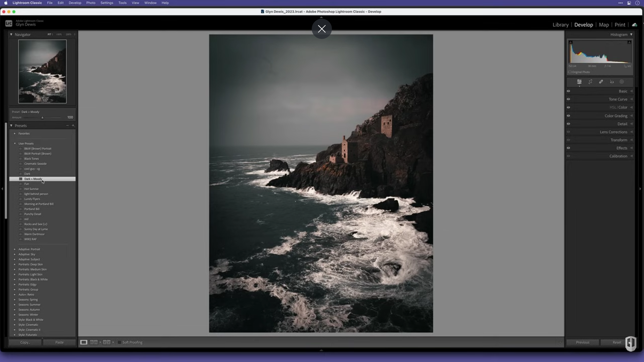The height and width of the screenshot is (362, 644).
Task: Click the minus icon in Presets header
Action: click(x=68, y=125)
